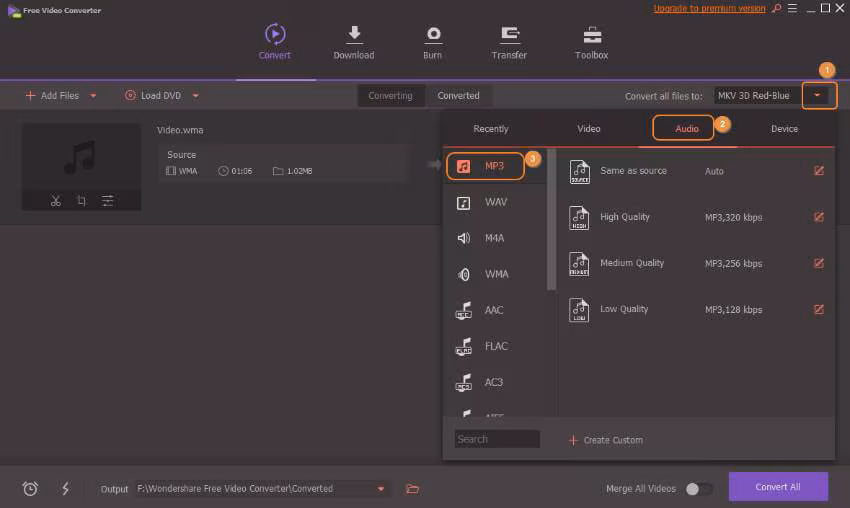Click Upgrade to premium version link
This screenshot has width=850, height=508.
point(709,8)
